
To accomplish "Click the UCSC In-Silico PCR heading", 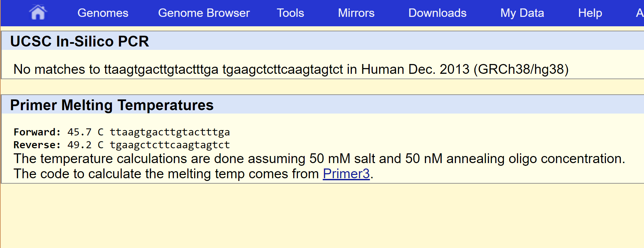I will (x=80, y=41).
